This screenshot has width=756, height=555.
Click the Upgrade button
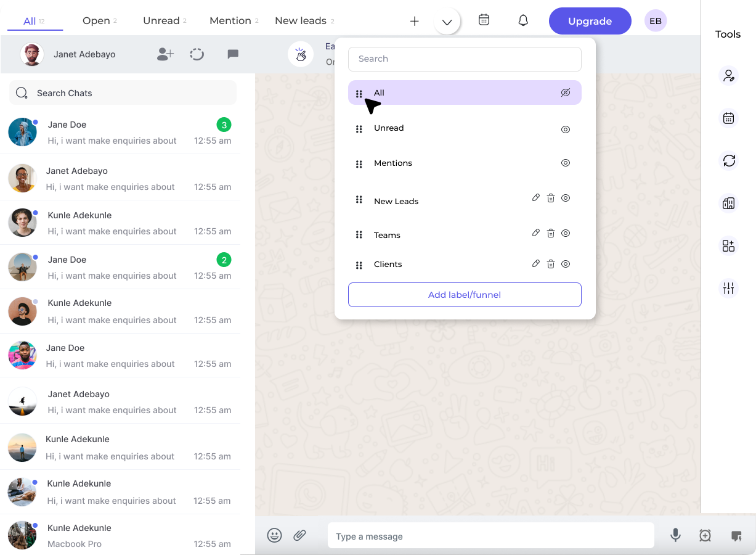tap(590, 21)
